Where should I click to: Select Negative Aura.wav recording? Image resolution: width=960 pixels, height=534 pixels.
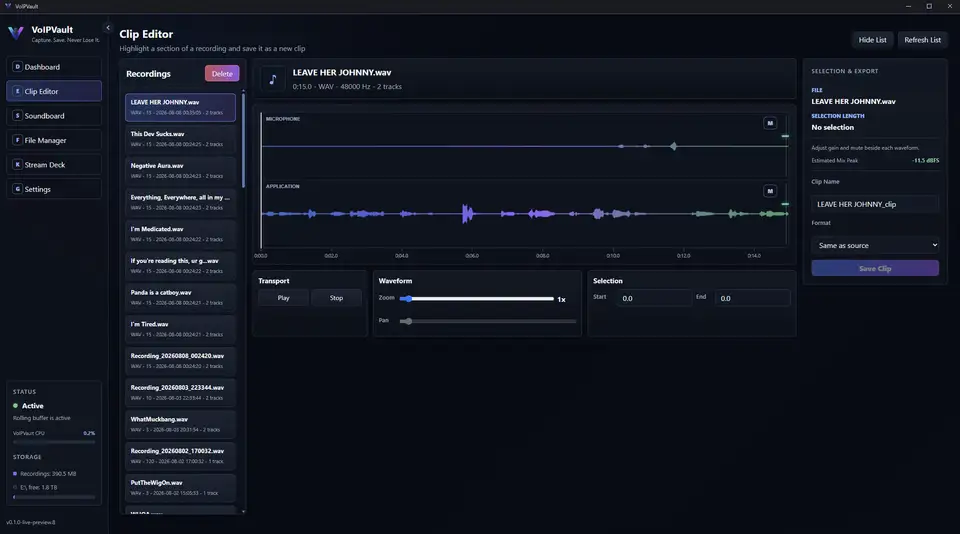coord(180,171)
